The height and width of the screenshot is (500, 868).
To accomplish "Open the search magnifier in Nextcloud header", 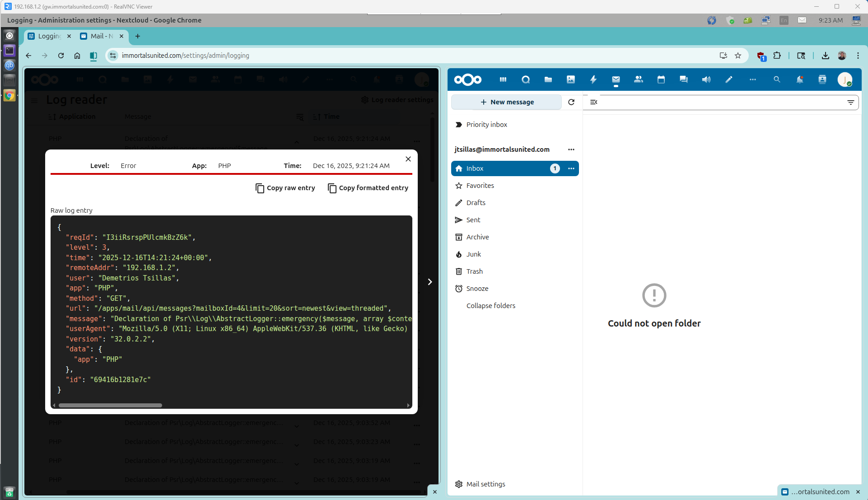I will pyautogui.click(x=777, y=79).
